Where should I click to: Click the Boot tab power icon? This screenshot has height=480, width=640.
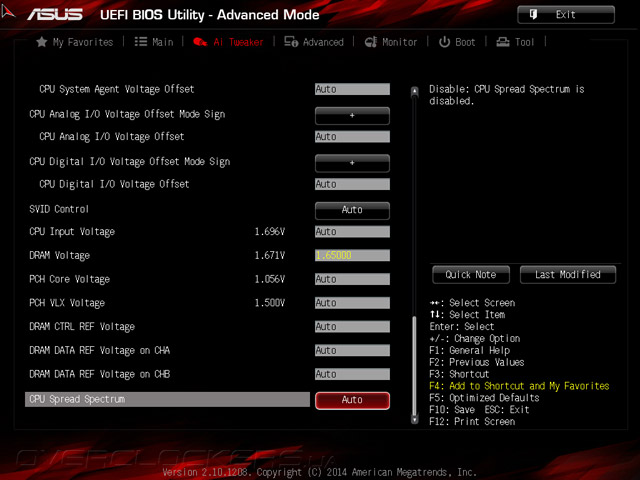(444, 42)
